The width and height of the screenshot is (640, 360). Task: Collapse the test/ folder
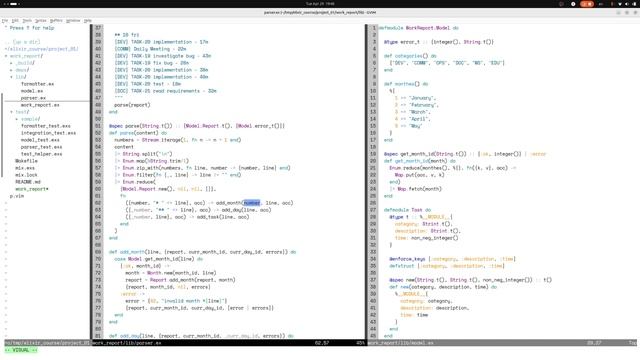(x=11, y=112)
